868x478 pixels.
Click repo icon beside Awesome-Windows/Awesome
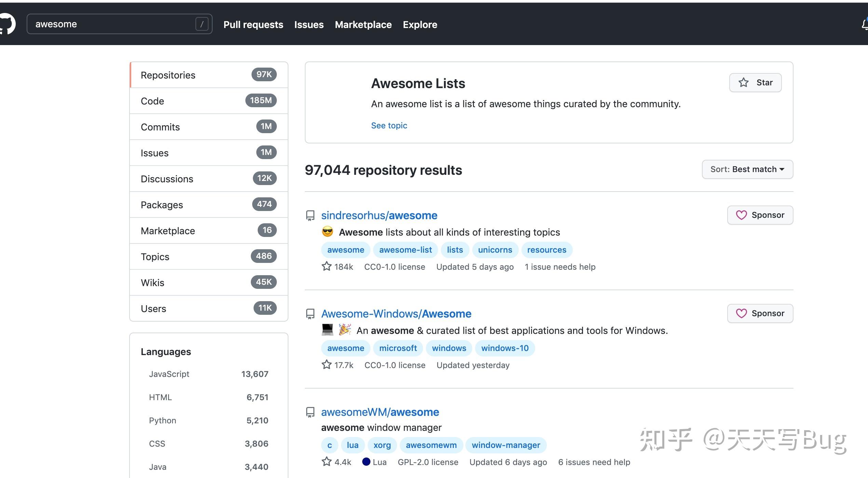(310, 314)
